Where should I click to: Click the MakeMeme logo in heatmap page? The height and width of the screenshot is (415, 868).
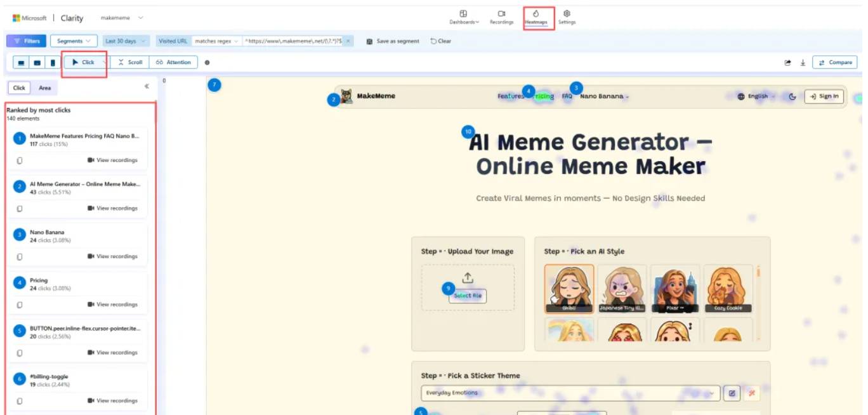(x=368, y=96)
